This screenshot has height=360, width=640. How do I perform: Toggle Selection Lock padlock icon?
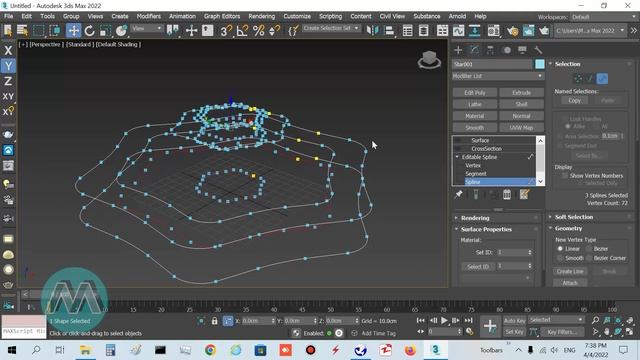pos(214,321)
